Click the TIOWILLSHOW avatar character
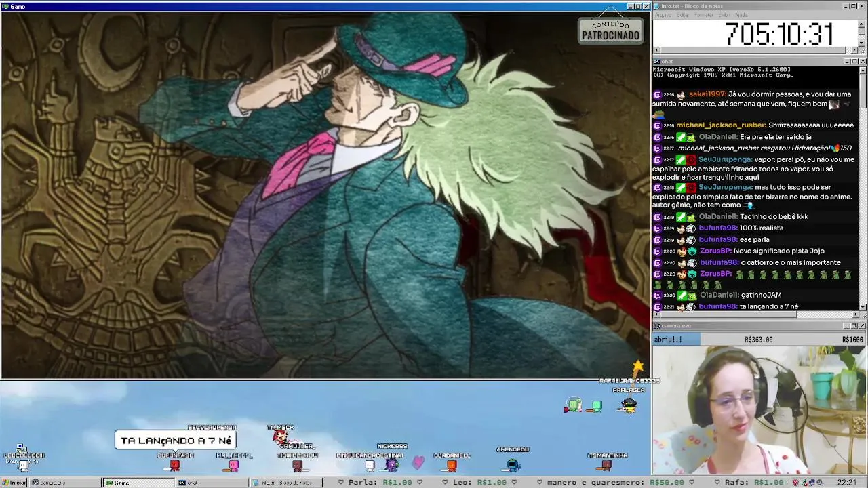The width and height of the screenshot is (868, 488). (297, 465)
